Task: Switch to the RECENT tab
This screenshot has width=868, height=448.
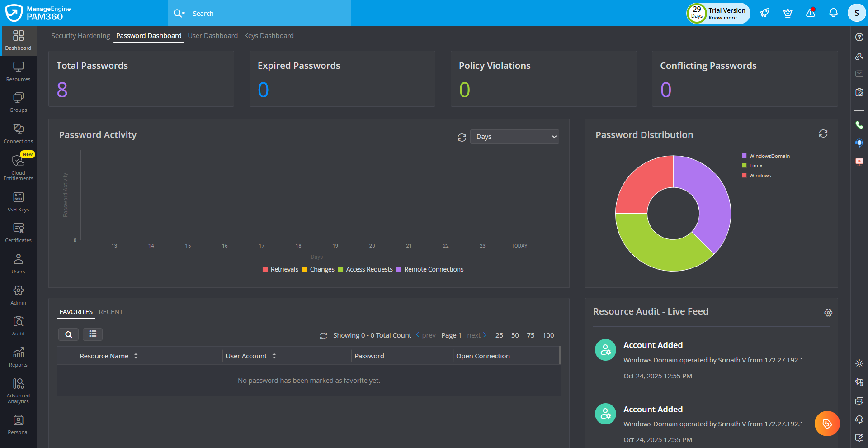Action: (x=111, y=312)
